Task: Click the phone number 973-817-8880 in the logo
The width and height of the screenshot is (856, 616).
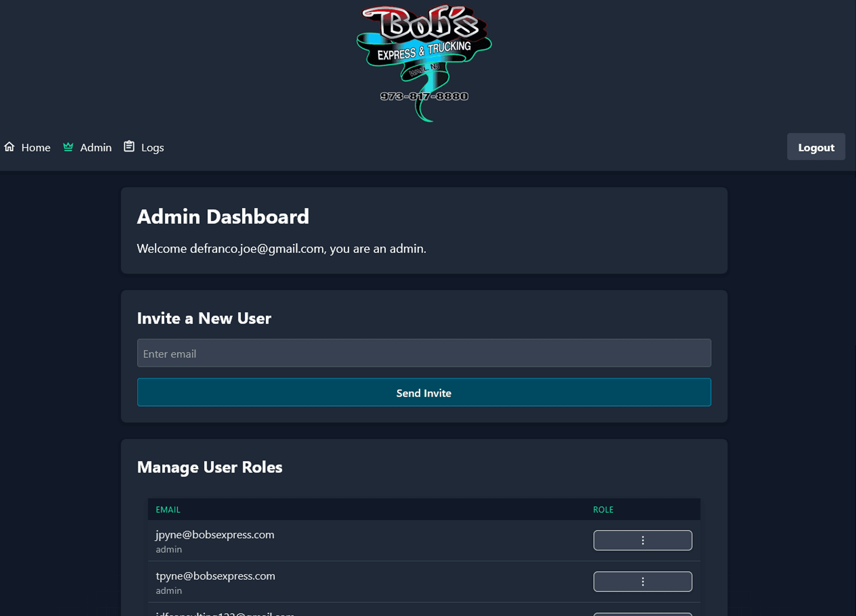Action: [x=424, y=96]
